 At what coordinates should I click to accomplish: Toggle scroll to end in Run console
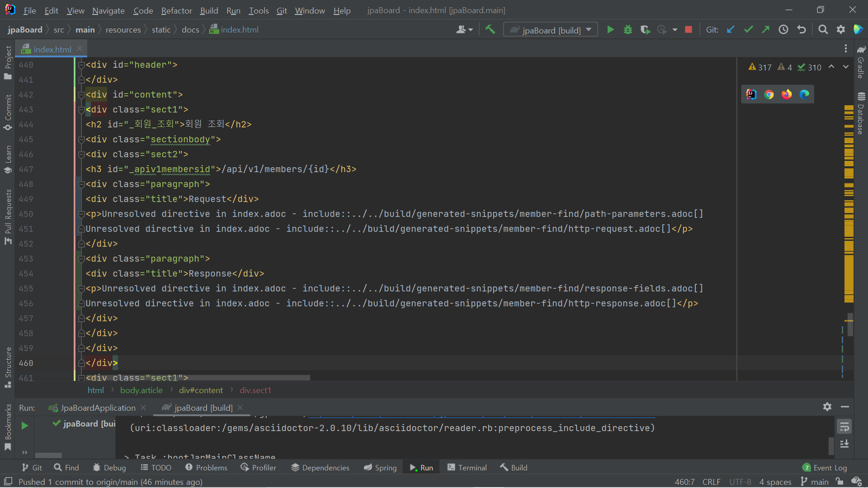[x=844, y=444]
